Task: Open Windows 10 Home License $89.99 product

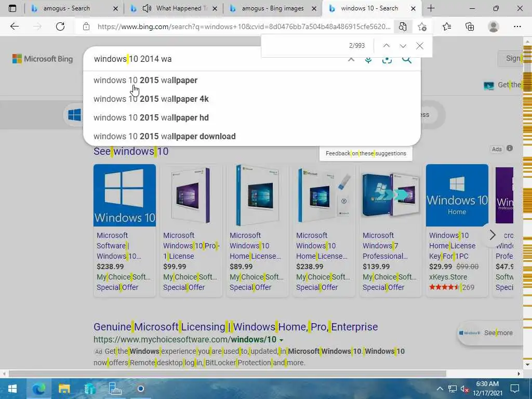Action: 258,230
